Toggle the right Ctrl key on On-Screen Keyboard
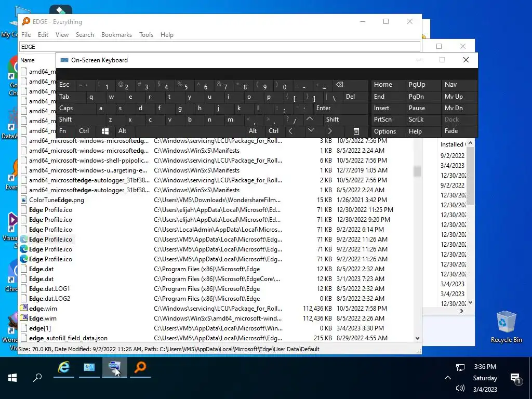 pyautogui.click(x=274, y=131)
